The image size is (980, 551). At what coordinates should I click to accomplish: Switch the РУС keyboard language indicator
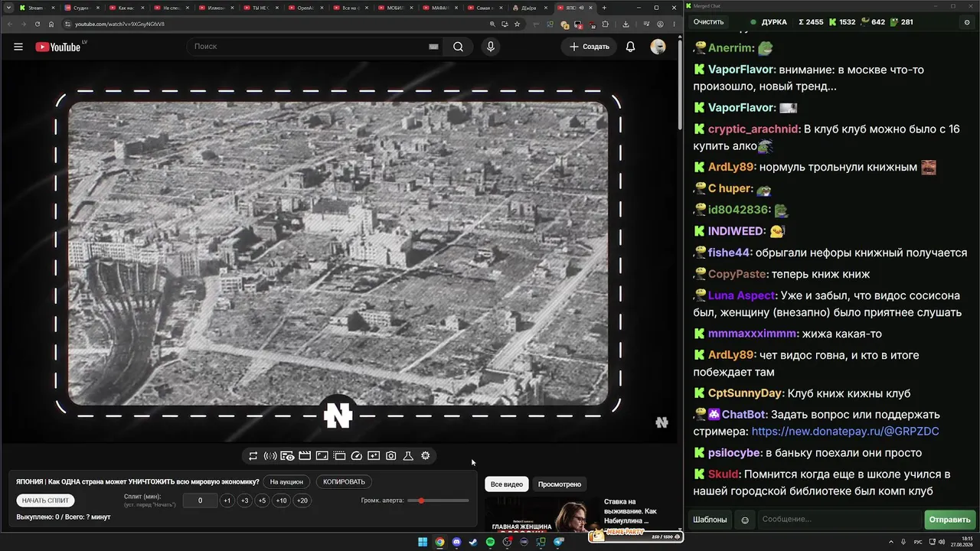pyautogui.click(x=919, y=542)
